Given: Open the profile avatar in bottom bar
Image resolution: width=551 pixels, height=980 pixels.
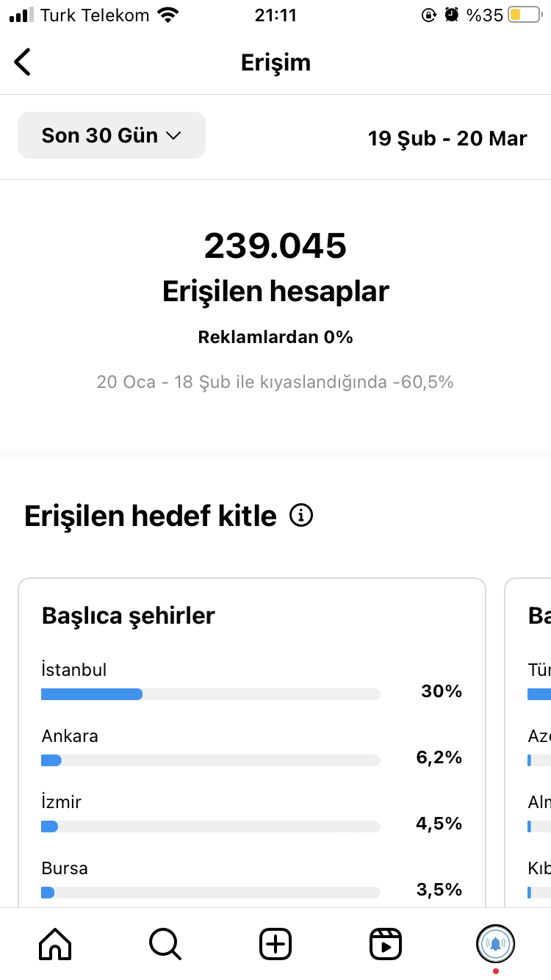Looking at the screenshot, I should point(496,943).
